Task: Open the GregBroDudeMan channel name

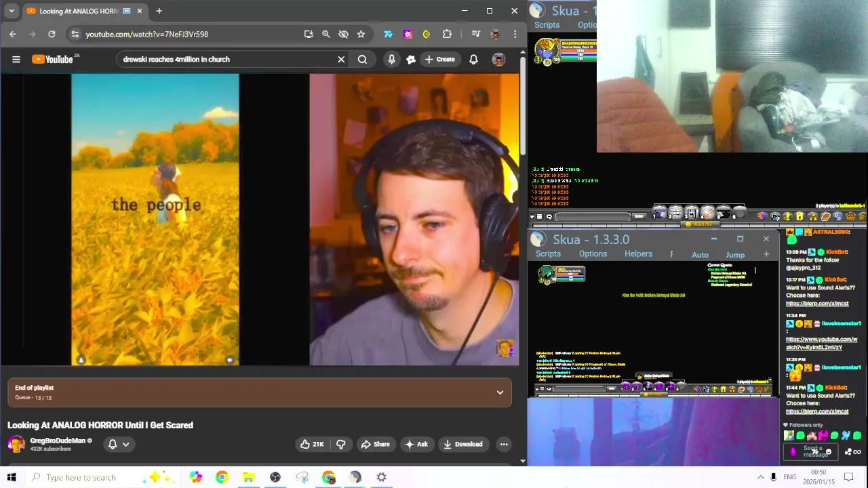Action: [58, 441]
